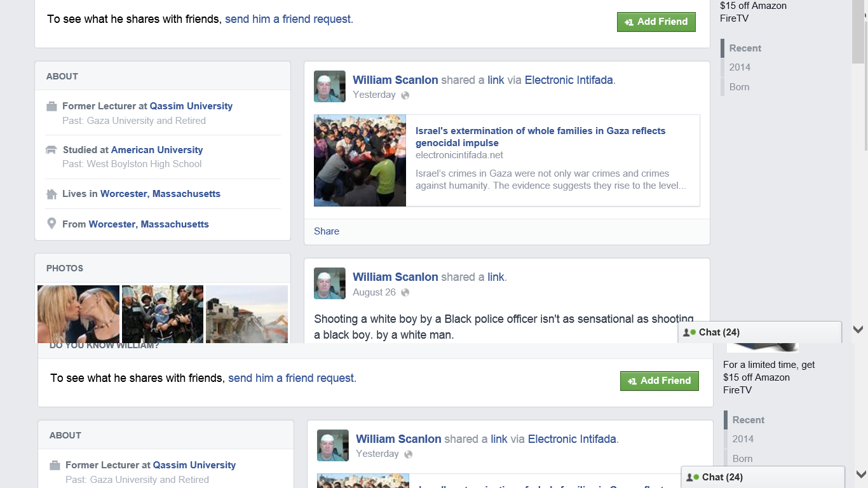
Task: Open the Israel's extermination article headline
Action: tap(541, 137)
